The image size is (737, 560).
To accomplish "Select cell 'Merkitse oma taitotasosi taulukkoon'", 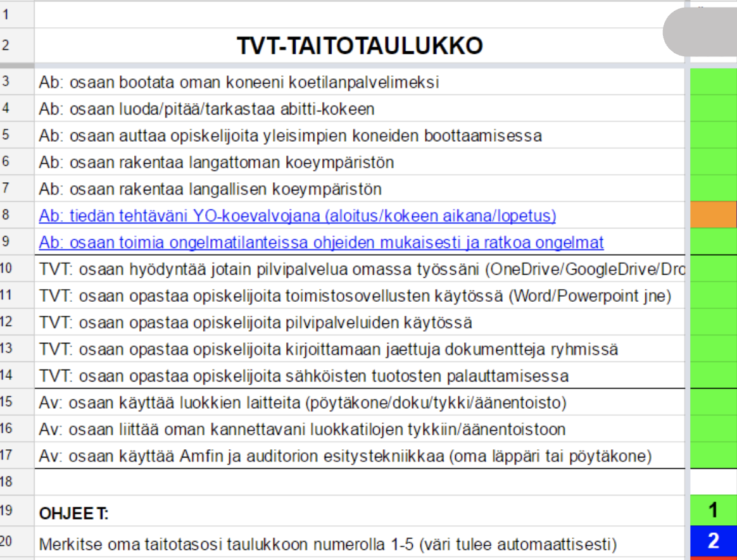I will pyautogui.click(x=360, y=542).
